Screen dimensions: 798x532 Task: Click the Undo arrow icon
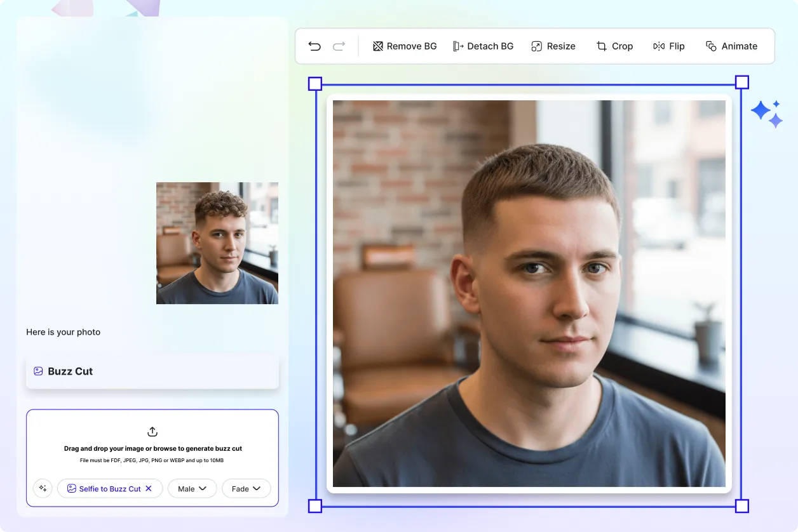[314, 46]
